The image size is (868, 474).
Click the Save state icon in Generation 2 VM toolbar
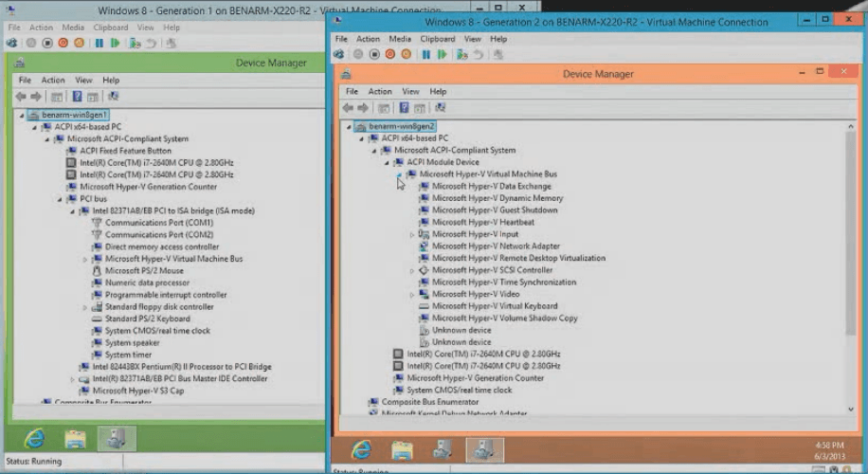tap(407, 54)
